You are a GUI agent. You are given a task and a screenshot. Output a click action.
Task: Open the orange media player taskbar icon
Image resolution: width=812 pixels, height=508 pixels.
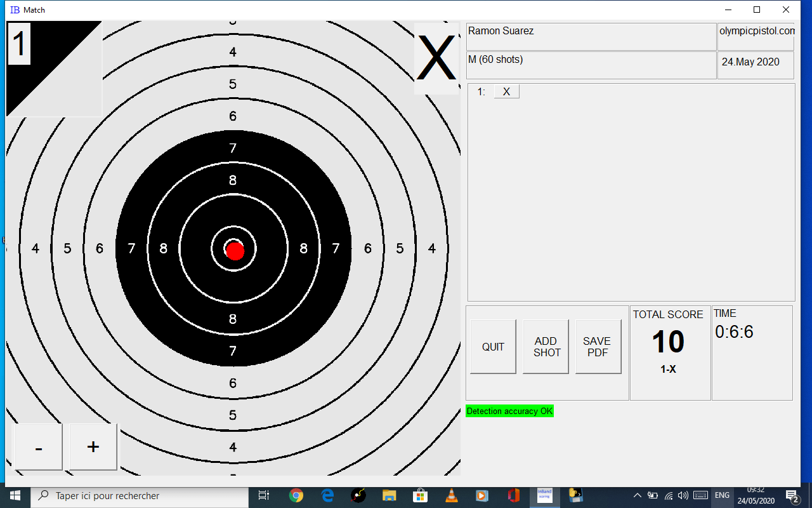[482, 495]
